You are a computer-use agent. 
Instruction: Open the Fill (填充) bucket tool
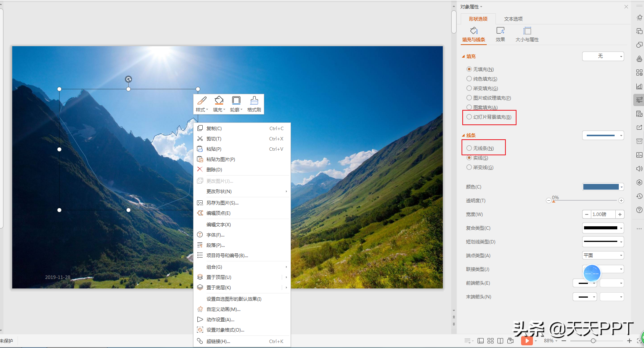point(219,101)
